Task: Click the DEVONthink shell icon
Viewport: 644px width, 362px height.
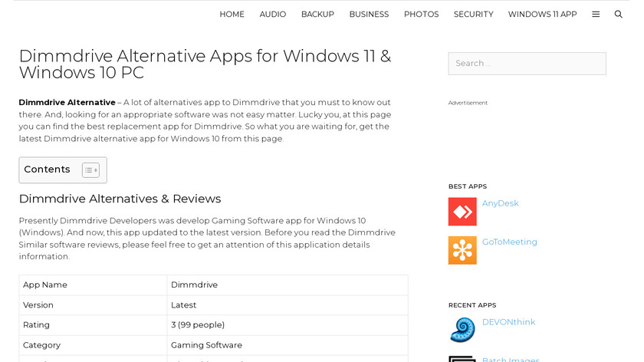Action: click(x=462, y=330)
